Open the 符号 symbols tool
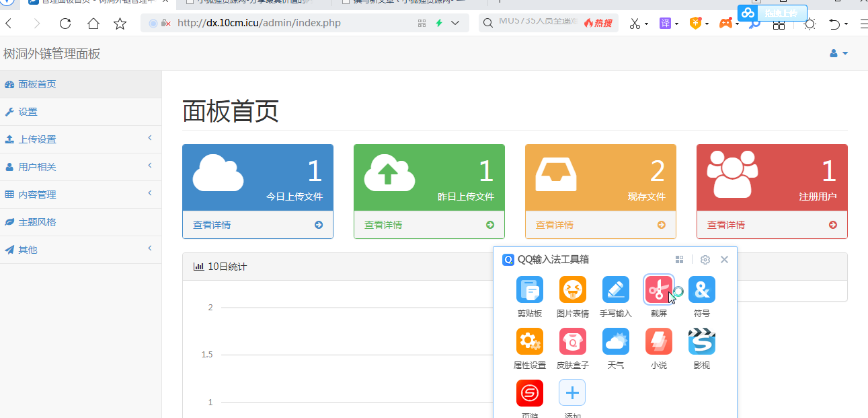 [701, 290]
